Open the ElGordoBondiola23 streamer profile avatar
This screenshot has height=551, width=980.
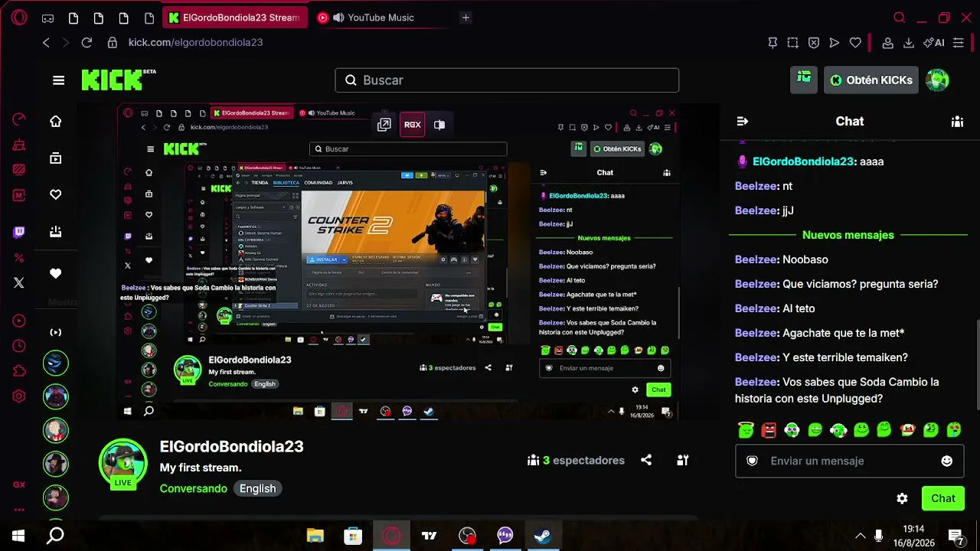point(123,464)
